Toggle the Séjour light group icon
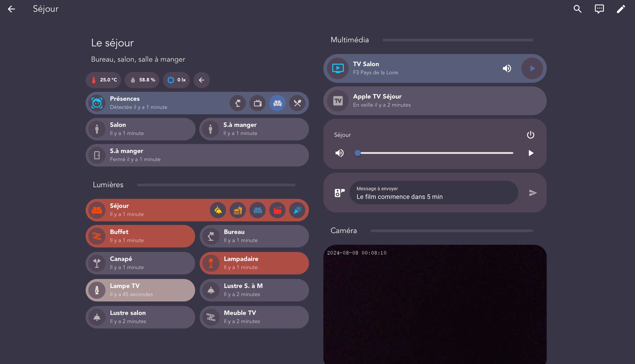 tap(97, 210)
